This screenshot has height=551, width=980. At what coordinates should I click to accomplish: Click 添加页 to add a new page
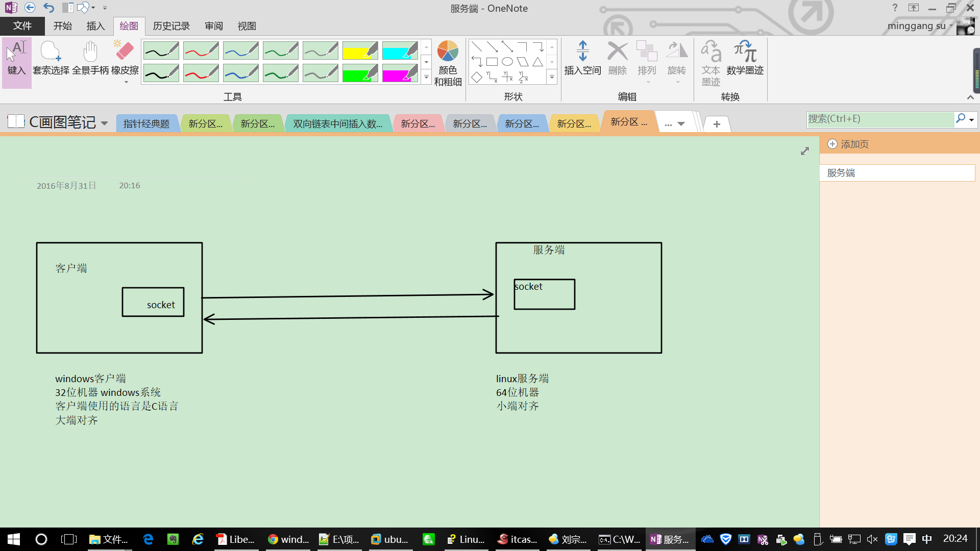pyautogui.click(x=847, y=144)
